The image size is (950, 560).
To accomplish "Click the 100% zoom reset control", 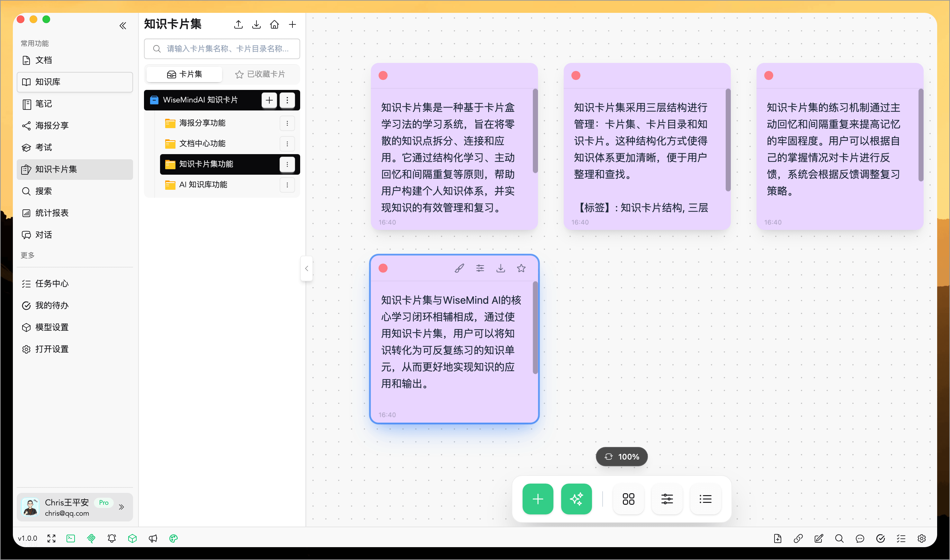I will click(621, 456).
